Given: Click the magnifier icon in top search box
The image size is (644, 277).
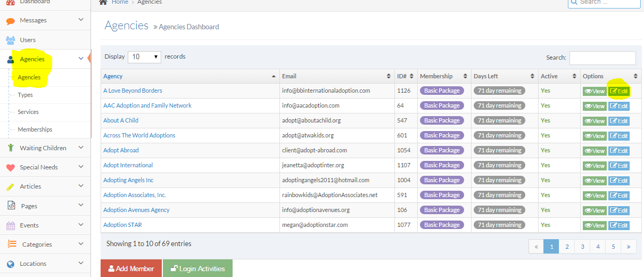Looking at the screenshot, I should coord(574,2).
